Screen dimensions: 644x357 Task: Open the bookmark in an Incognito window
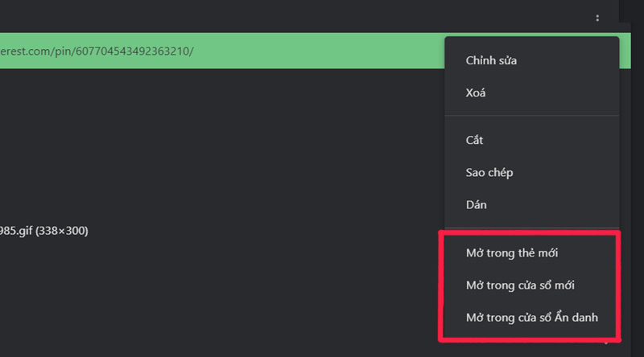(x=531, y=318)
